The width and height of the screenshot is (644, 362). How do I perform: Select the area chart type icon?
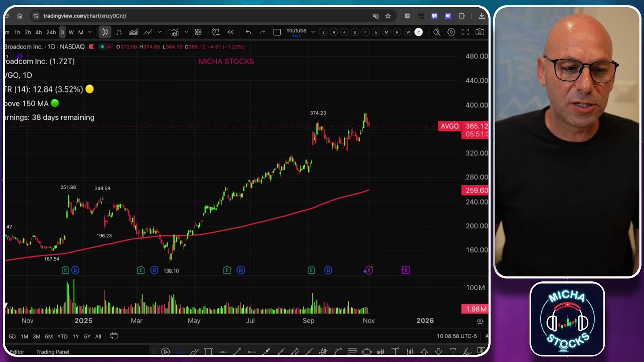click(x=133, y=32)
